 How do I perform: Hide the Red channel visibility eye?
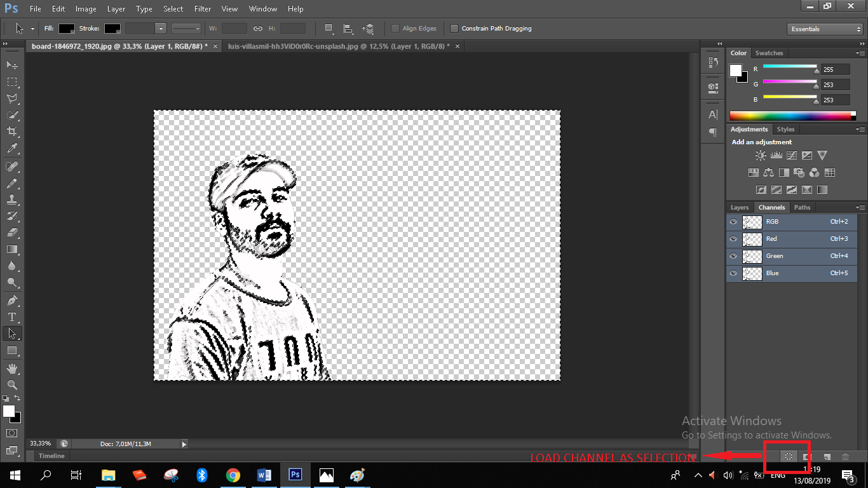[733, 239]
